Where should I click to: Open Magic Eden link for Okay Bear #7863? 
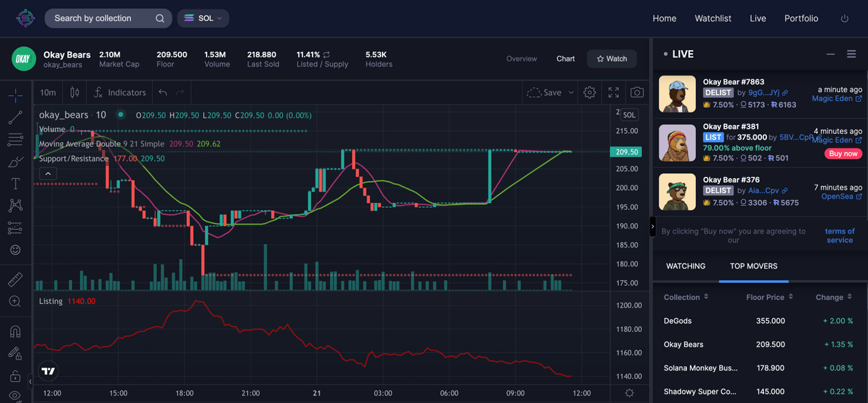pos(837,98)
